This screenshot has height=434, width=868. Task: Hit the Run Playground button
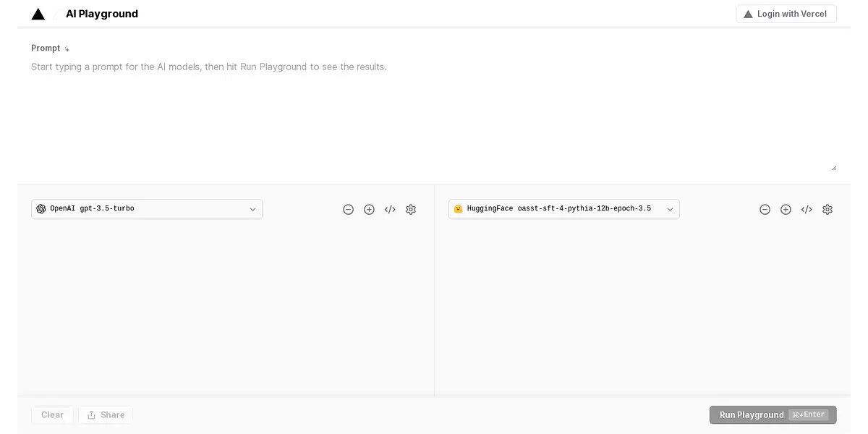(773, 414)
